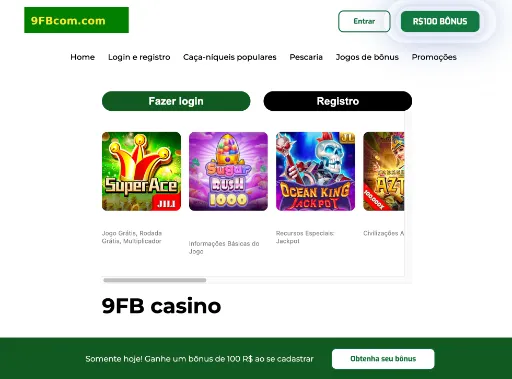The image size is (512, 379).
Task: Open the Login e registro menu link
Action: [x=139, y=57]
